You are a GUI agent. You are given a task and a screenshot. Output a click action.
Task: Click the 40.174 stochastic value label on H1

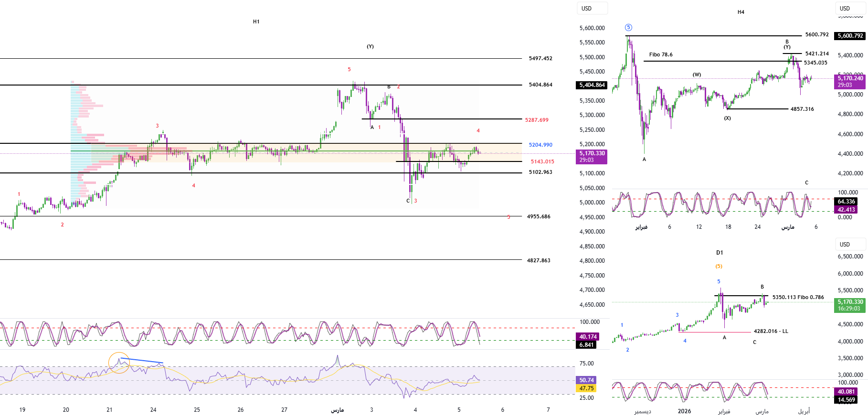click(x=588, y=337)
